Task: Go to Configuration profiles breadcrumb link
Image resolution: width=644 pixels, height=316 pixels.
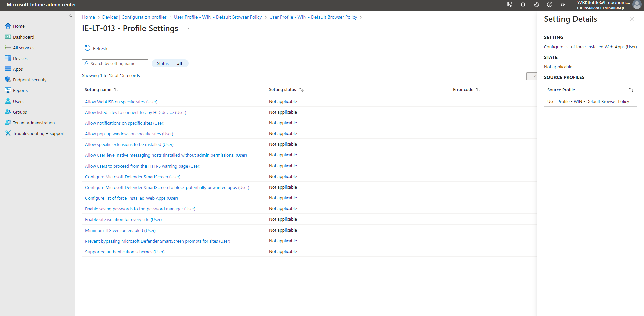Action: (x=144, y=17)
